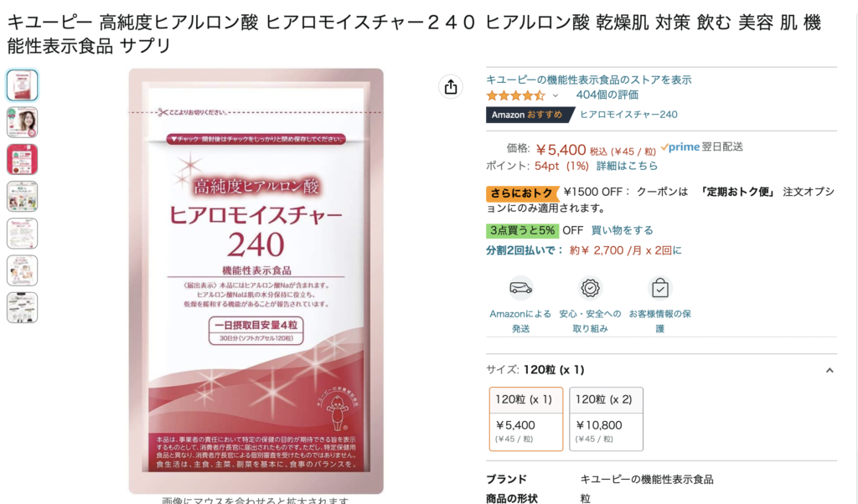
Task: Collapse the サイズ section chevron
Action: (x=830, y=370)
